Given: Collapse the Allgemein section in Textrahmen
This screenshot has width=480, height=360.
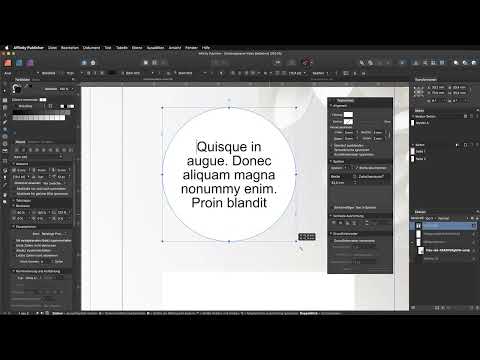Looking at the screenshot, I should point(331,106).
